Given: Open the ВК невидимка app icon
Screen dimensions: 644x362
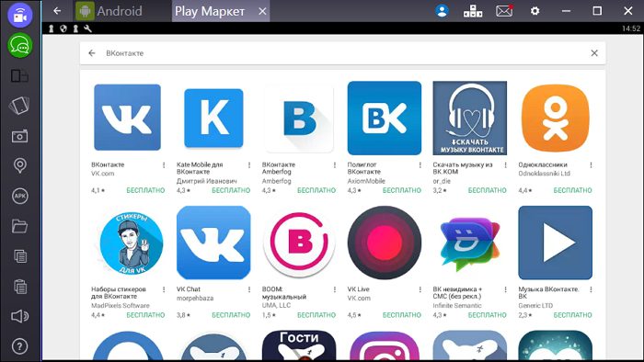Looking at the screenshot, I should (470, 243).
